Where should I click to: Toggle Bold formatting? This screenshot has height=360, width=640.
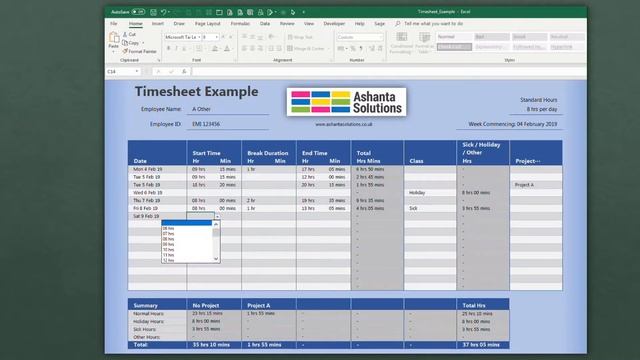pyautogui.click(x=168, y=49)
